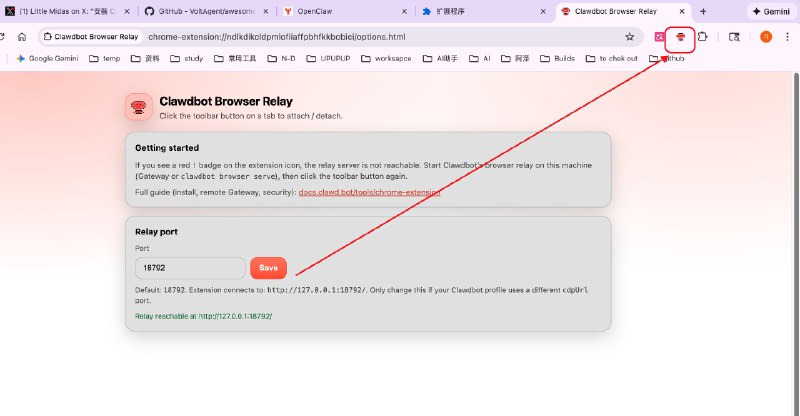800x416 pixels.
Task: Open the 阿萍 bookmark folder
Action: click(x=515, y=59)
